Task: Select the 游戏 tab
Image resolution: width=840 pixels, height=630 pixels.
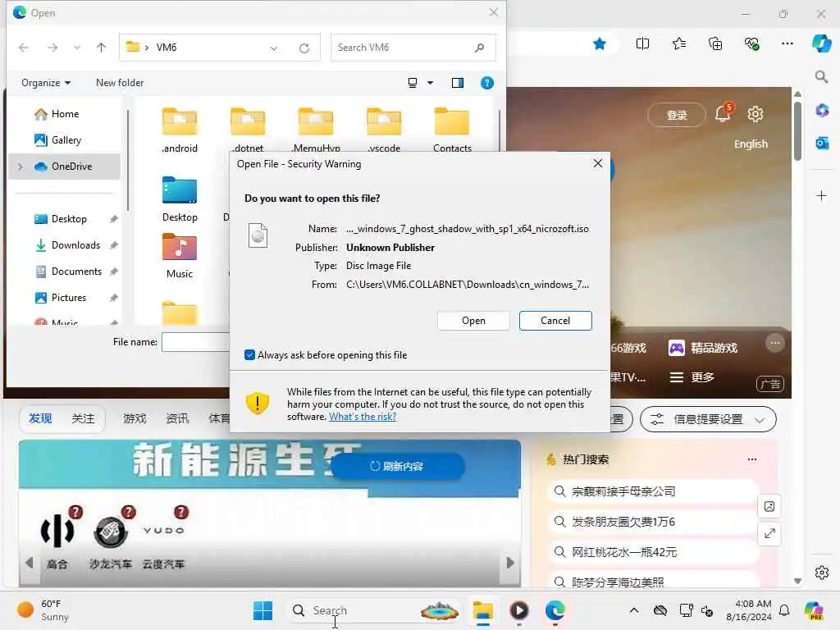Action: (135, 418)
